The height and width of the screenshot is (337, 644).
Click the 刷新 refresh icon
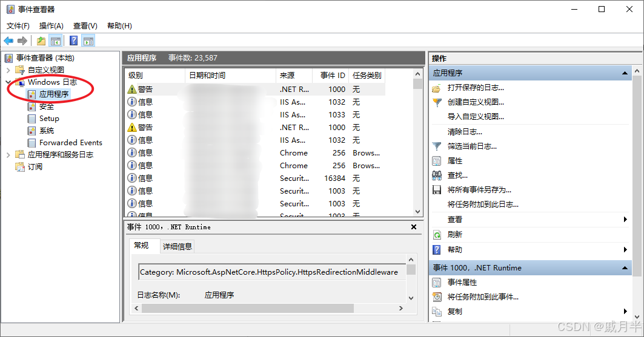click(x=437, y=235)
